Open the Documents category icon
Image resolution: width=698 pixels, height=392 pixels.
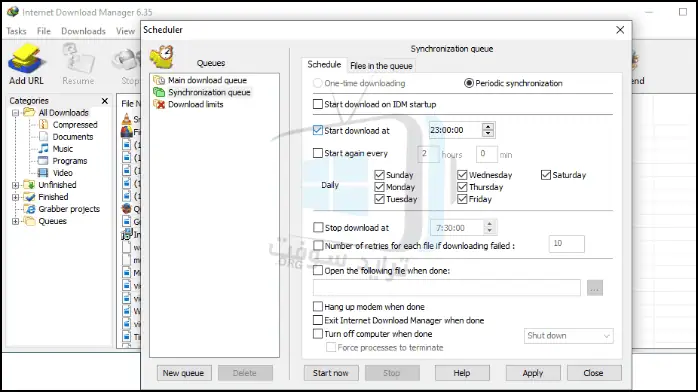pyautogui.click(x=44, y=137)
